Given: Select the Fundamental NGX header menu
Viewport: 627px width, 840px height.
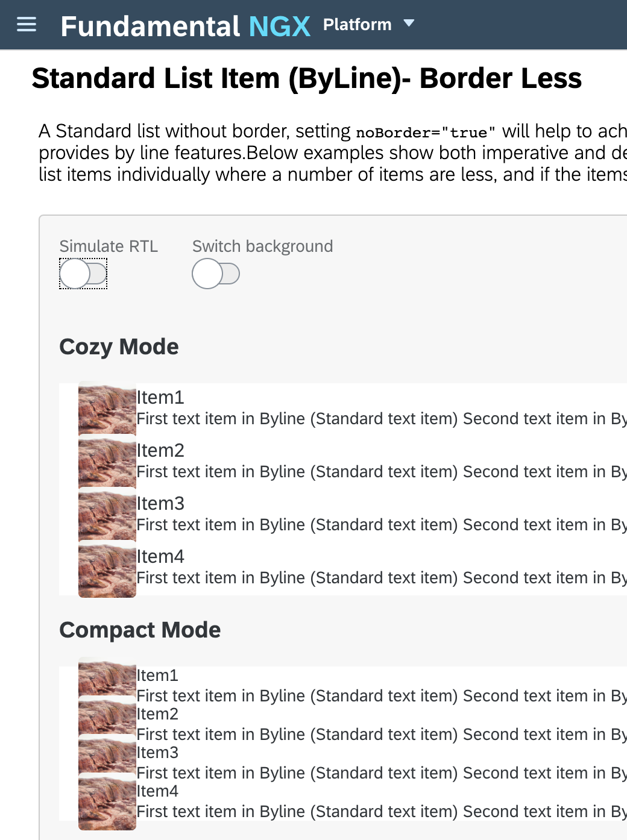Looking at the screenshot, I should pos(186,25).
